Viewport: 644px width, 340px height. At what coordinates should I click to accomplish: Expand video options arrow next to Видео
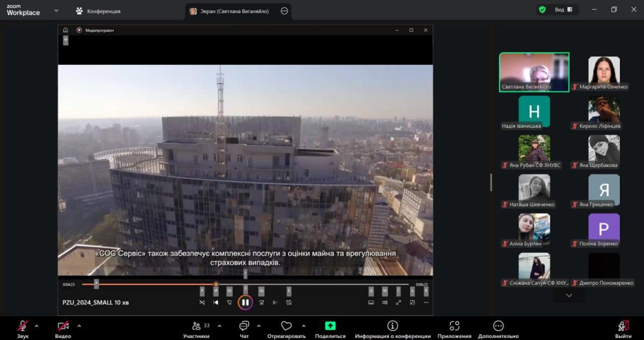79,326
